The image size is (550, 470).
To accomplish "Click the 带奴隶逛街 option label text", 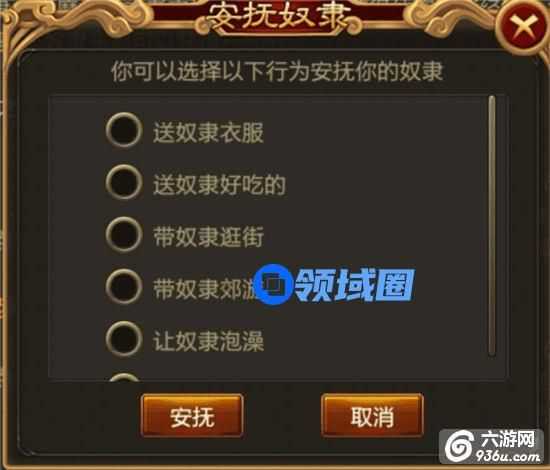I will pos(208,237).
